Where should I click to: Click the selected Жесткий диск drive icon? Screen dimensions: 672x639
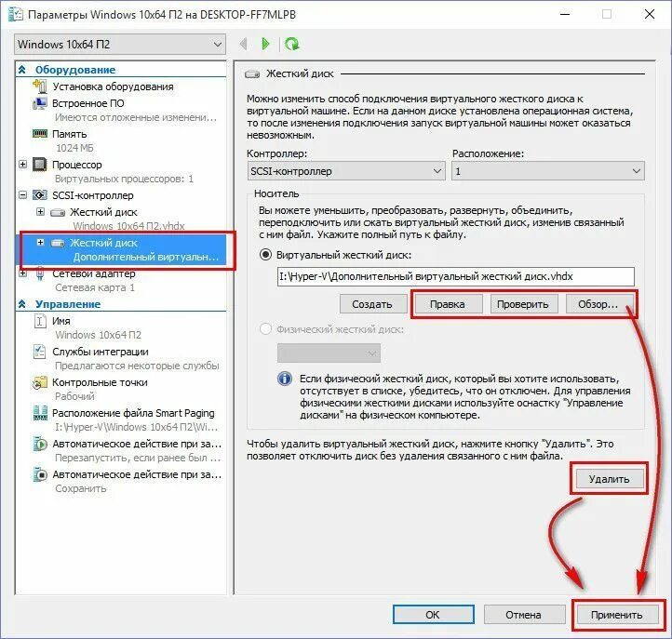click(58, 243)
